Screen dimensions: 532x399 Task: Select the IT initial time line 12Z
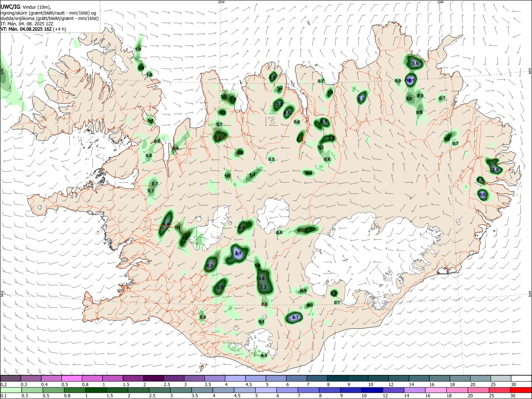click(27, 24)
